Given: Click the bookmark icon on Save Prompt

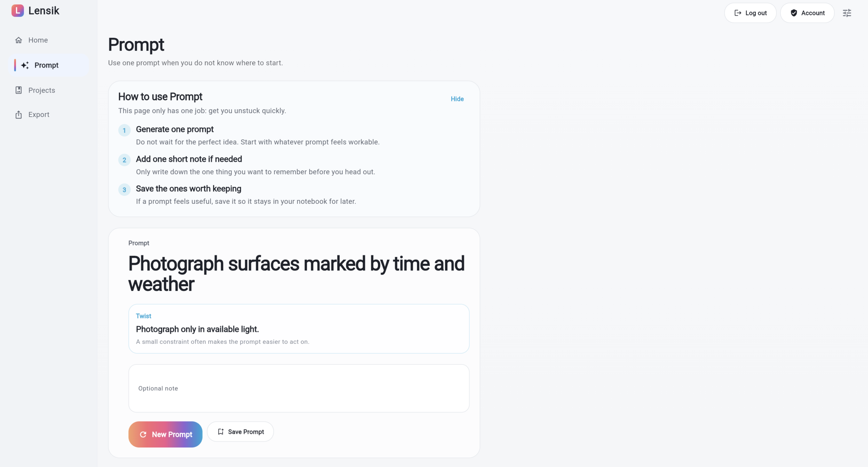Looking at the screenshot, I should point(221,432).
